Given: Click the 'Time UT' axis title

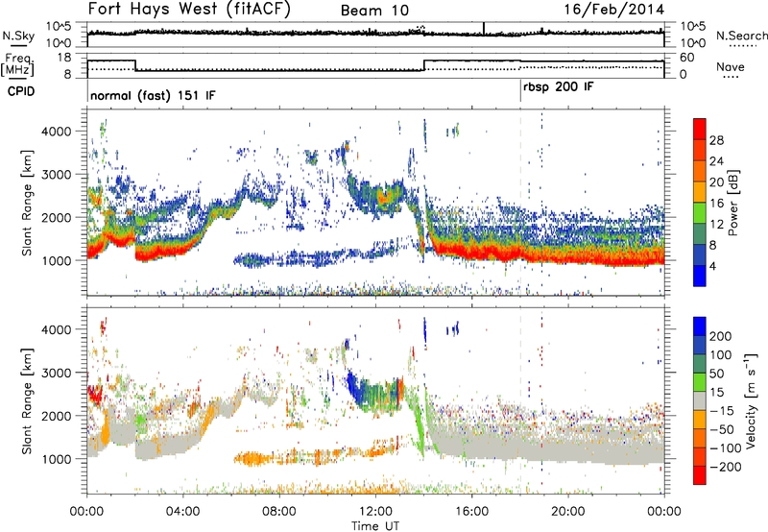Looking at the screenshot, I should click(x=375, y=526).
